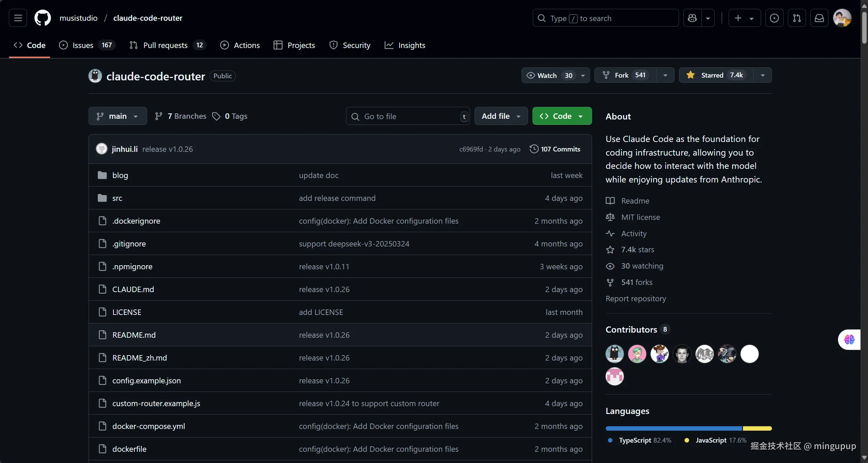View the 7 Branches link

coord(181,116)
